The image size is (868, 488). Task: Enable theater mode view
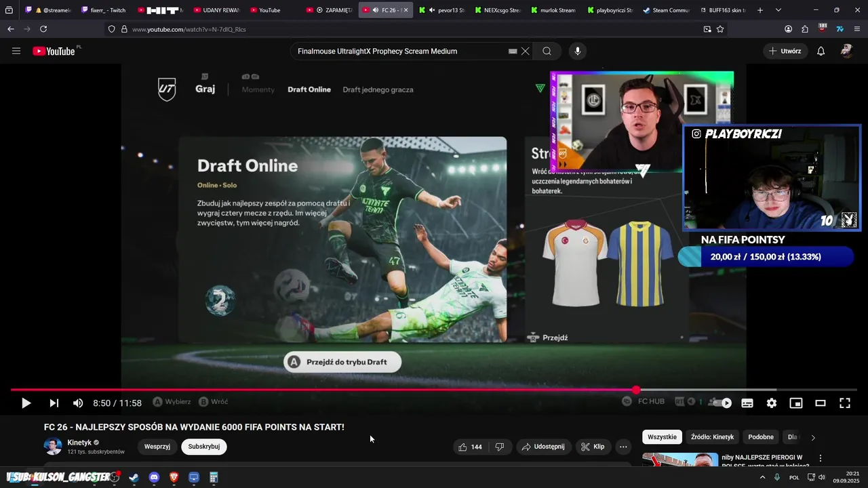click(x=821, y=403)
